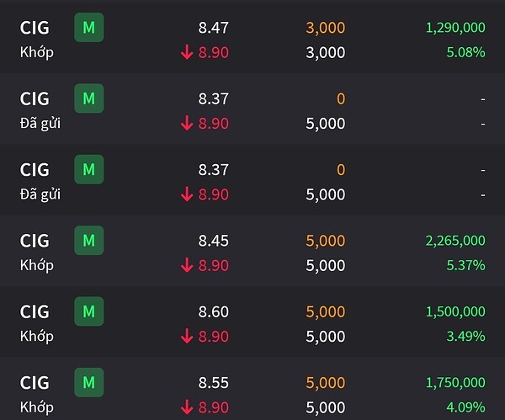Open the CIG symbol on the 8.47 order

[35, 28]
